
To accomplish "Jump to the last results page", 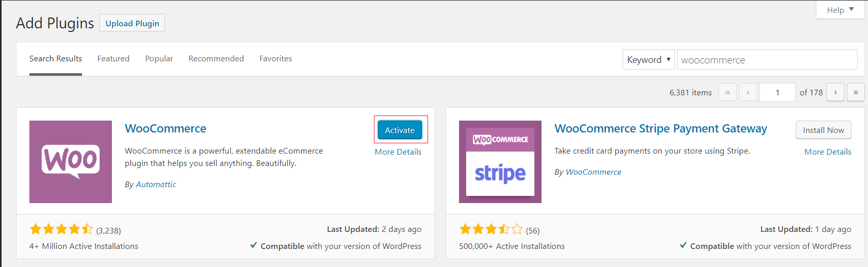I will [x=856, y=92].
